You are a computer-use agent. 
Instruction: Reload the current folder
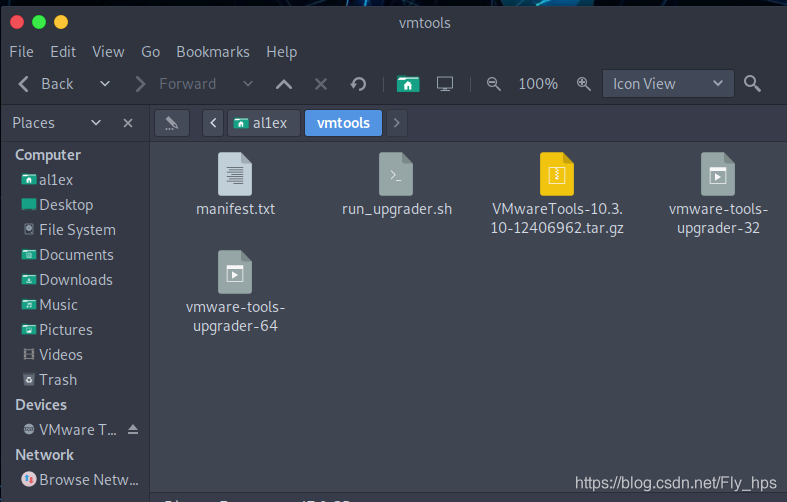pos(358,84)
